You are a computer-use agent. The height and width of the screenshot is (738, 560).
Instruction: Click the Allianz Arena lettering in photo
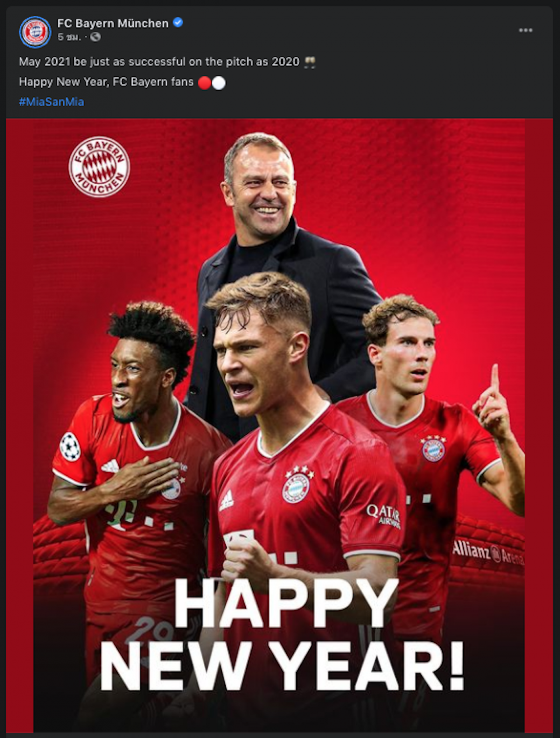pos(488,552)
